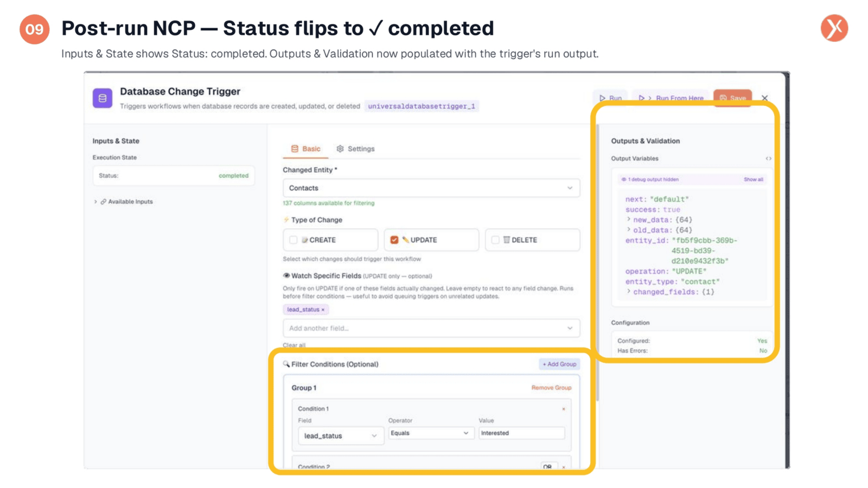
Task: Open the Add another field dropdown
Action: [431, 328]
